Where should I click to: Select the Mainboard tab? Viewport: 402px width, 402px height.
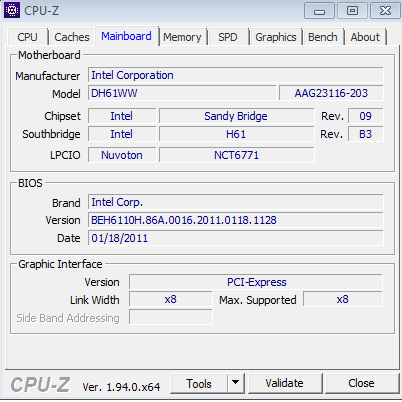click(x=127, y=36)
